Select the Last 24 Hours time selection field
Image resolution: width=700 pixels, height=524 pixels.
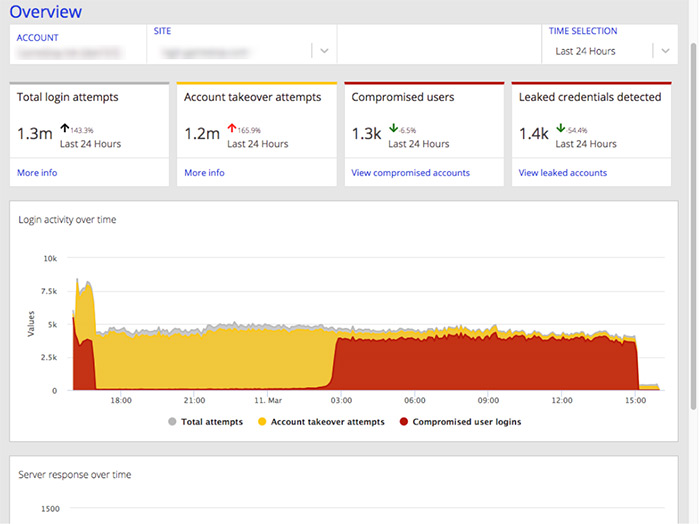600,51
